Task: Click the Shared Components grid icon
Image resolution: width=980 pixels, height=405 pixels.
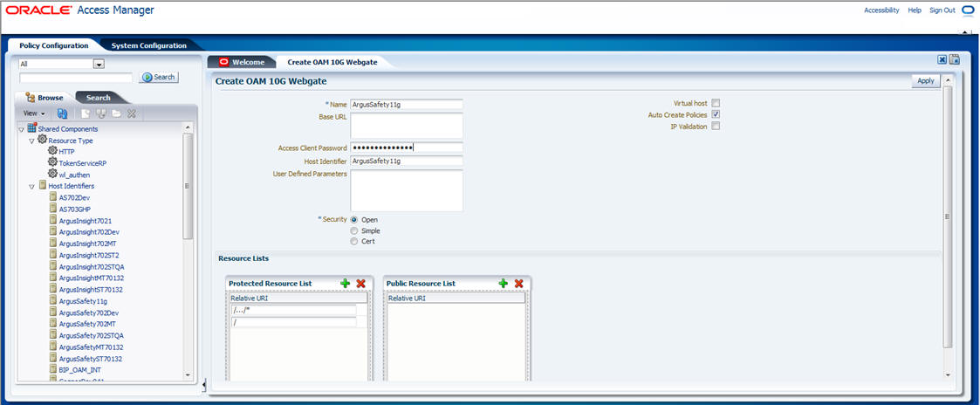Action: point(32,128)
